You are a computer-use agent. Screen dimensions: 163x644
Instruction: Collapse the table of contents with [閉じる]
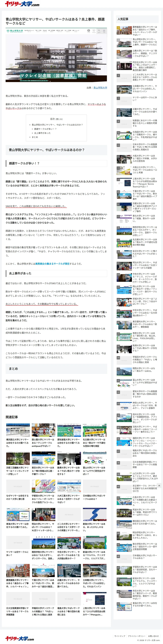pyautogui.click(x=59, y=119)
